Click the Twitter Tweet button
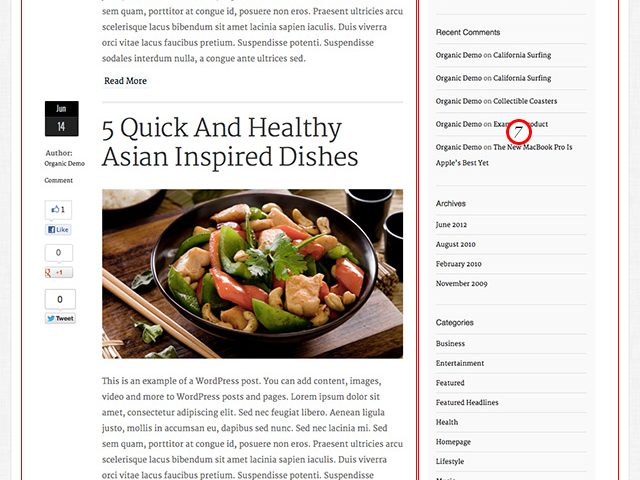640x480 pixels. pyautogui.click(x=60, y=318)
